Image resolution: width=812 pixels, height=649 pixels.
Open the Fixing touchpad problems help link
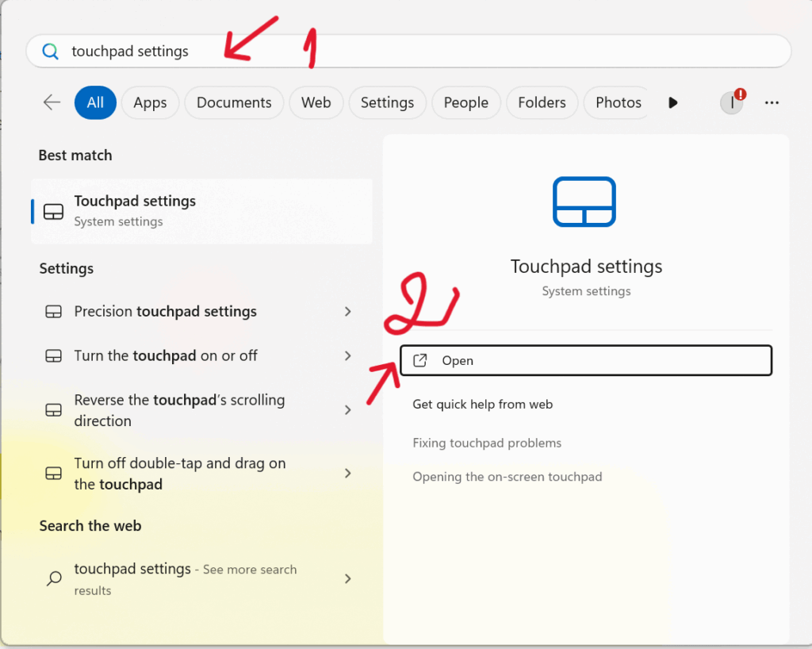pos(487,443)
